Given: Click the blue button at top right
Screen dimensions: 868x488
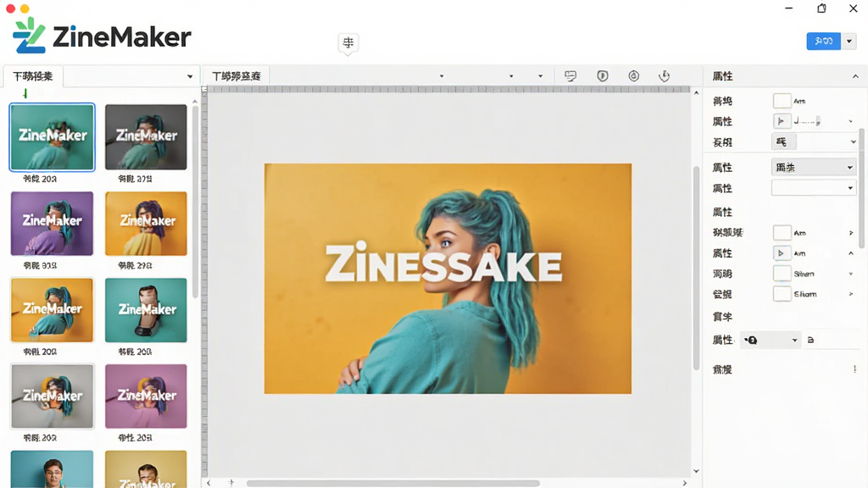Looking at the screenshot, I should click(824, 42).
